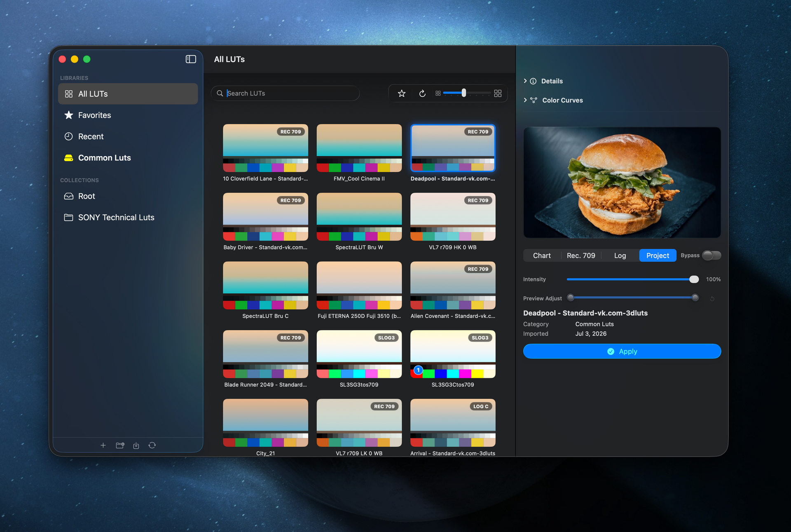The image size is (791, 532).
Task: Click the favorites star filter icon
Action: (x=402, y=94)
